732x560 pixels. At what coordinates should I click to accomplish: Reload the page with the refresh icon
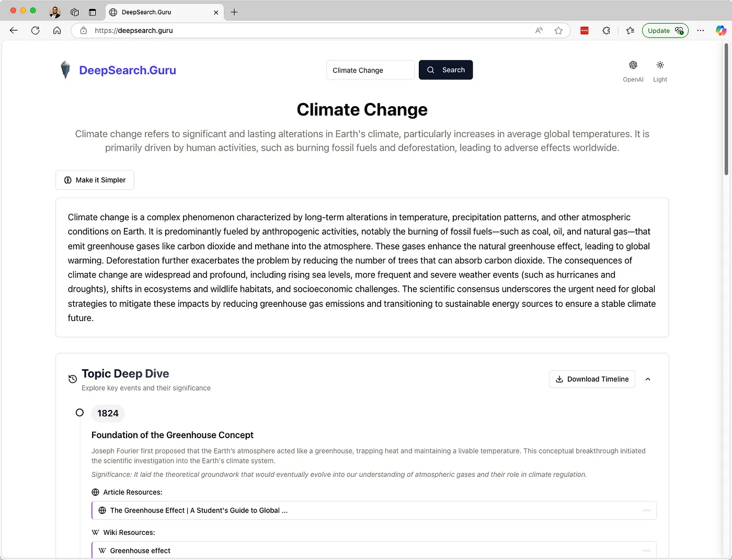[36, 30]
